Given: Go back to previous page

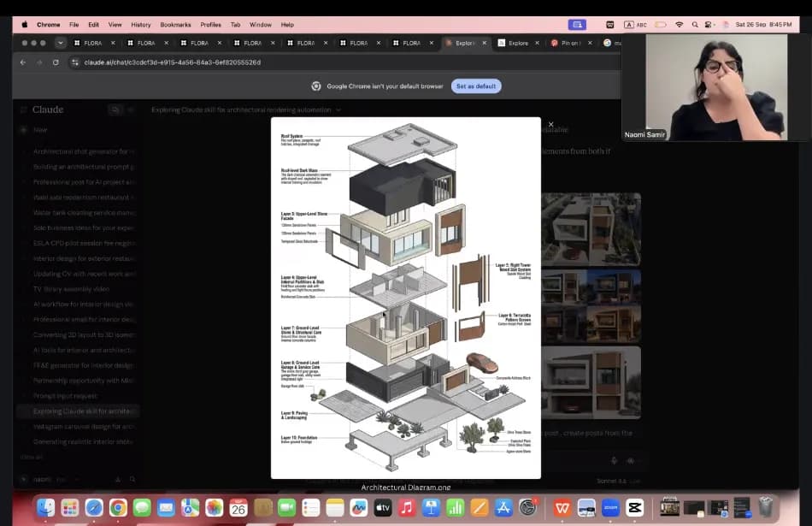Looking at the screenshot, I should [23, 62].
